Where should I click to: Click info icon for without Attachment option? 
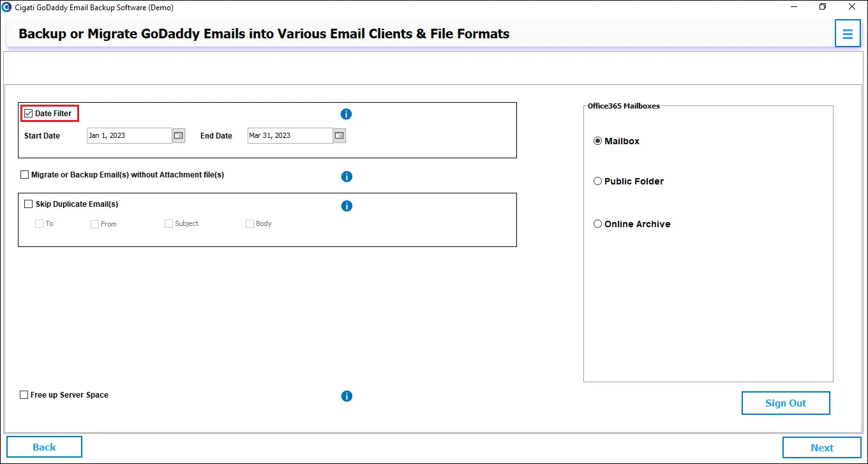[347, 177]
